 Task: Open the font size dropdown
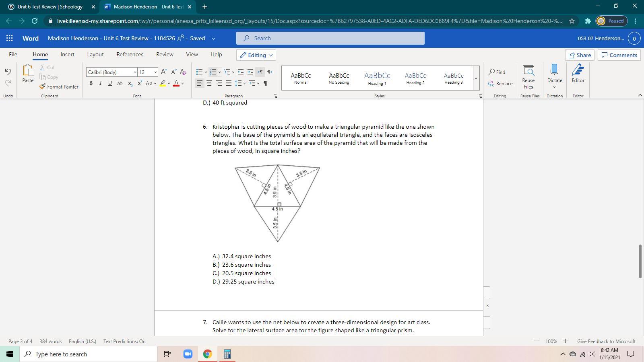click(x=155, y=72)
